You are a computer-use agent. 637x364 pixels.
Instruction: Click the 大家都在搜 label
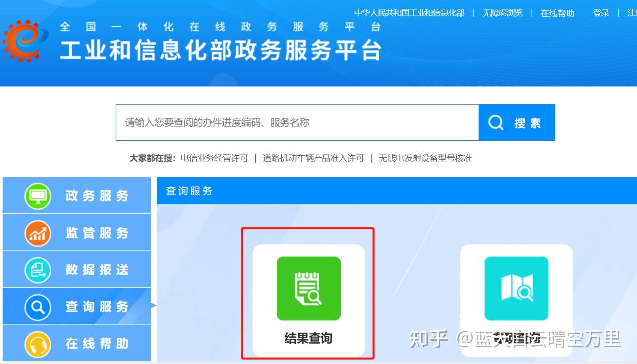[x=153, y=158]
